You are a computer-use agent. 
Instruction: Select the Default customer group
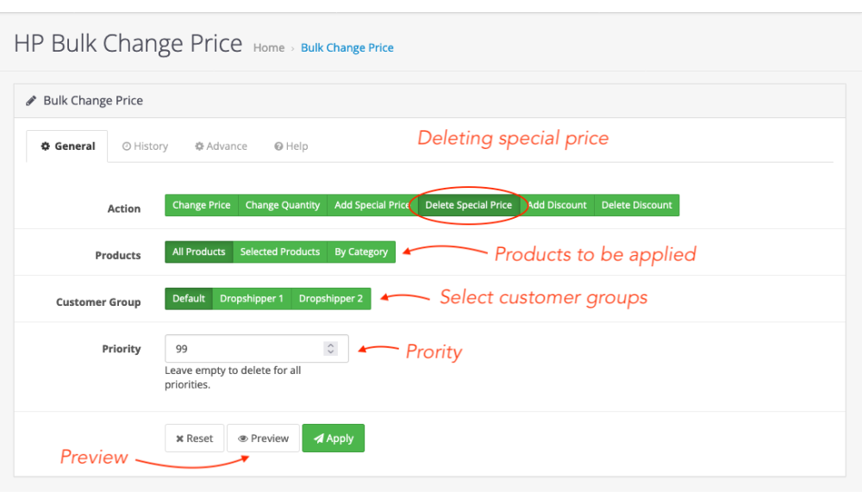coord(188,299)
